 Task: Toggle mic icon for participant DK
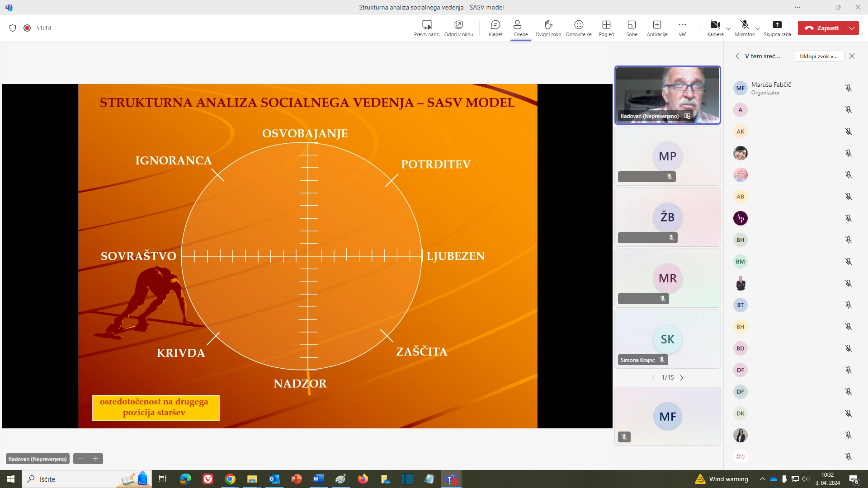coord(849,413)
